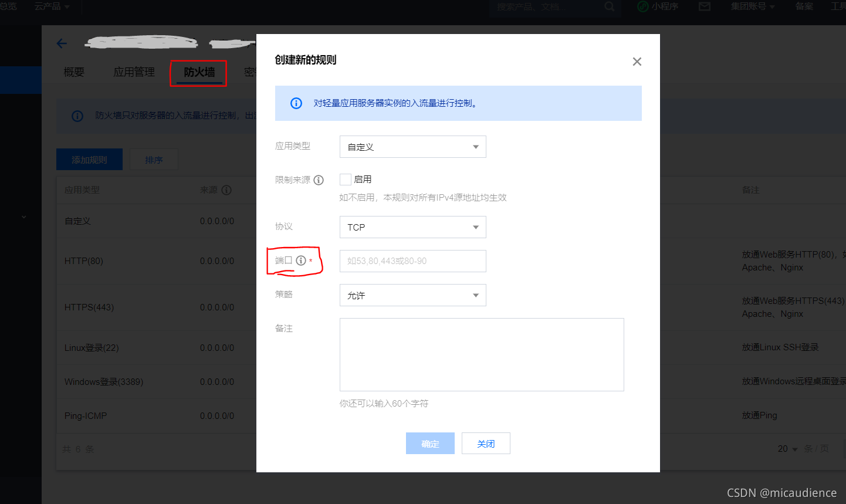The width and height of the screenshot is (846, 504).
Task: Select the 自定义 rule row text
Action: click(77, 221)
